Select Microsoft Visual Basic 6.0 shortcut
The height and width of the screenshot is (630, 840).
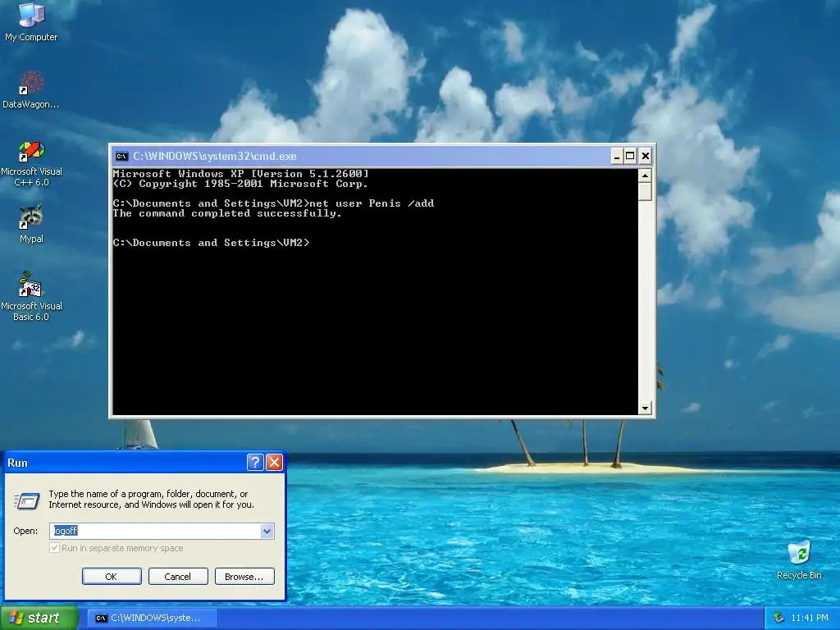[x=31, y=297]
